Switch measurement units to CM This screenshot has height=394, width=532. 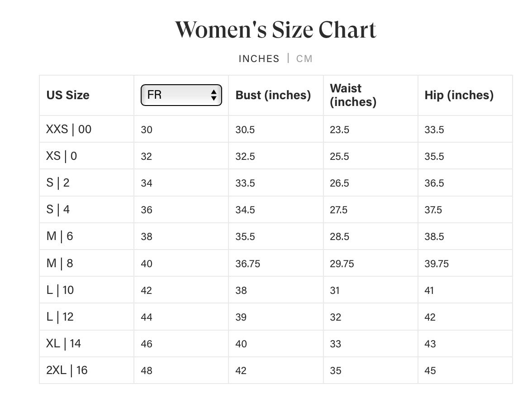pos(304,59)
